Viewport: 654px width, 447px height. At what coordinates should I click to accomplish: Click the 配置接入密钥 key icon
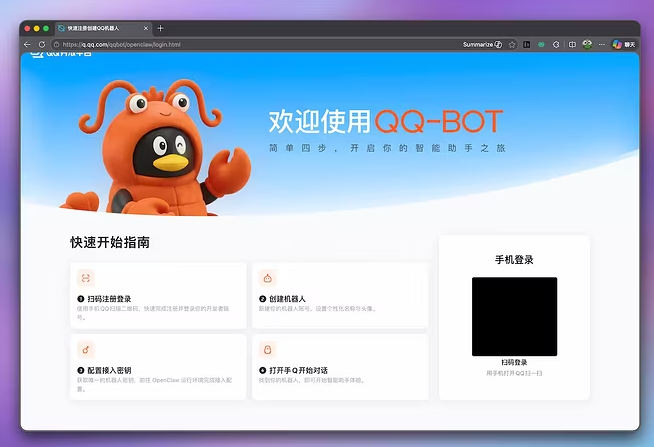86,350
